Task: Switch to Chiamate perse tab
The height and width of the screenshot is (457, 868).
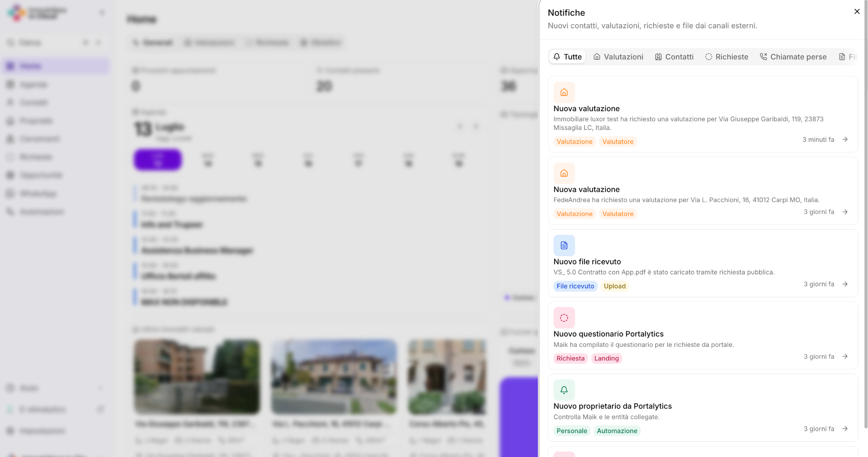Action: coord(793,57)
